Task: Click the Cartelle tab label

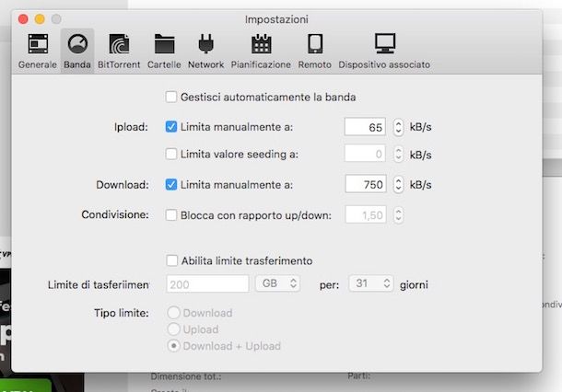Action: (164, 64)
